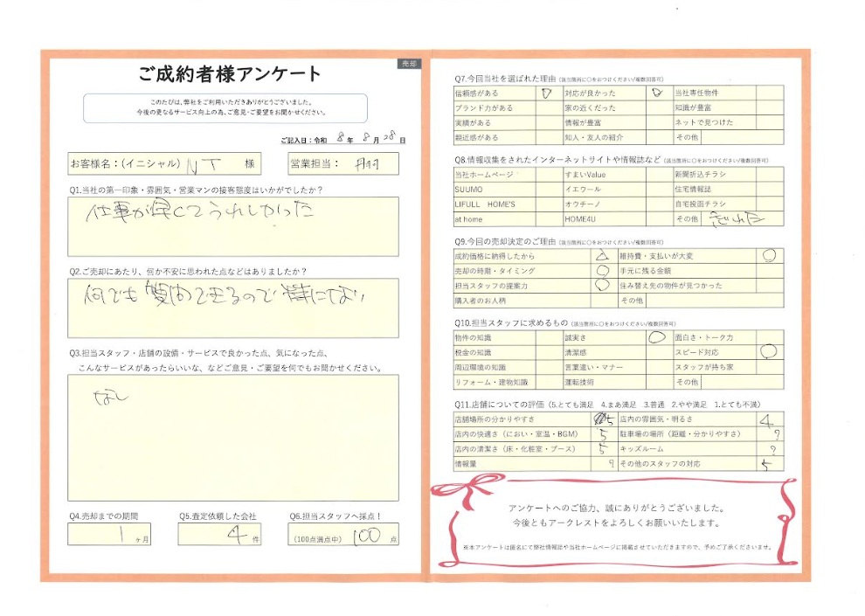865x616 pixels.
Task: Click the Q6 staff score field
Action: [x=343, y=534]
